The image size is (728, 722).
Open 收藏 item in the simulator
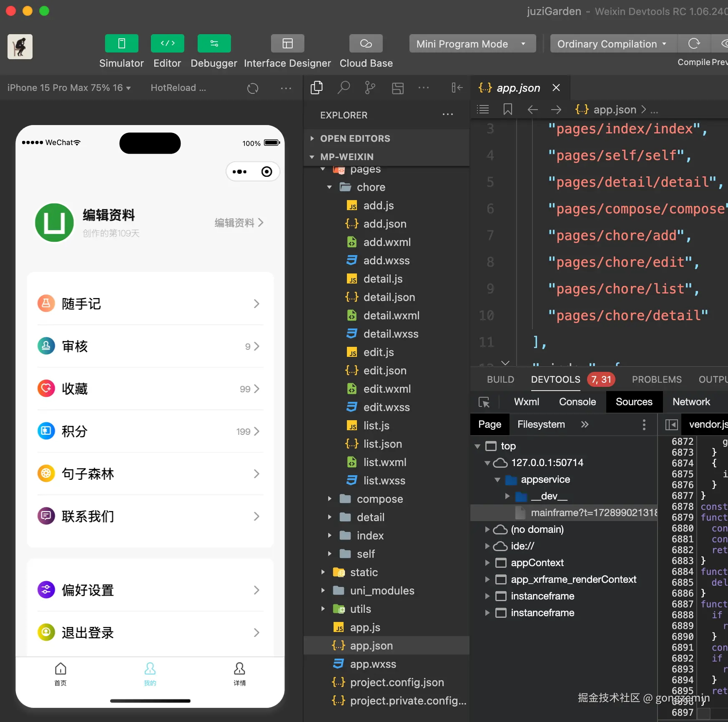click(150, 389)
